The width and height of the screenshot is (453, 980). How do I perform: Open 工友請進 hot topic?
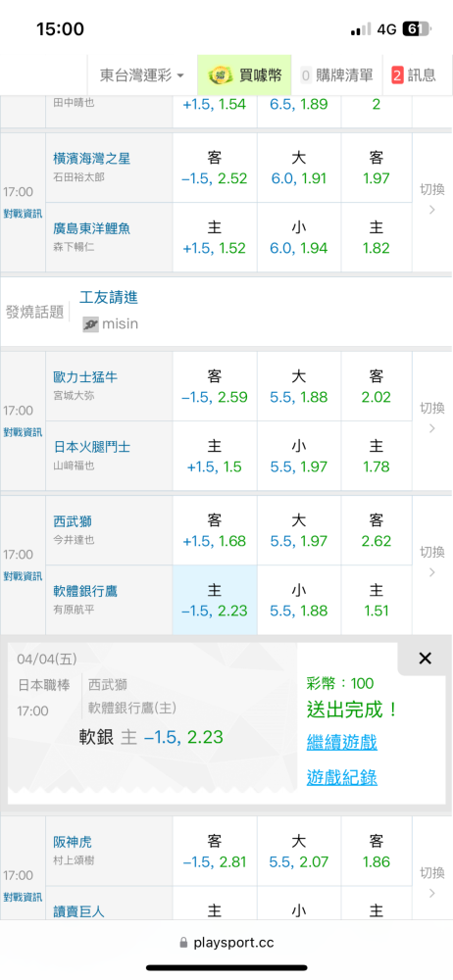coord(109,298)
